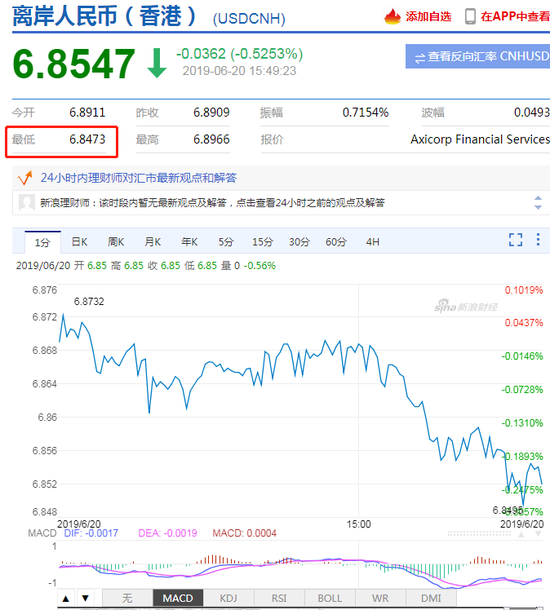Select the BOLL indicator tab
Viewport: 550px width, 610px height.
pyautogui.click(x=329, y=598)
